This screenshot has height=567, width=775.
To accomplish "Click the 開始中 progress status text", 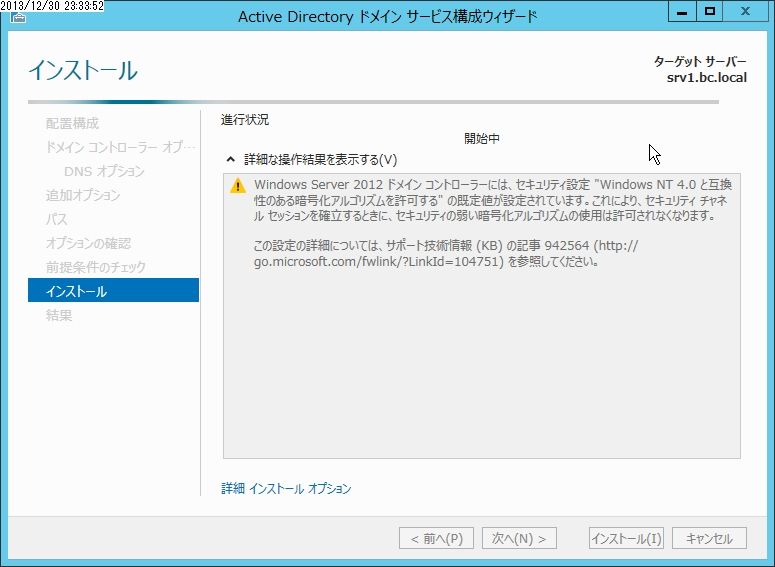I will (482, 138).
